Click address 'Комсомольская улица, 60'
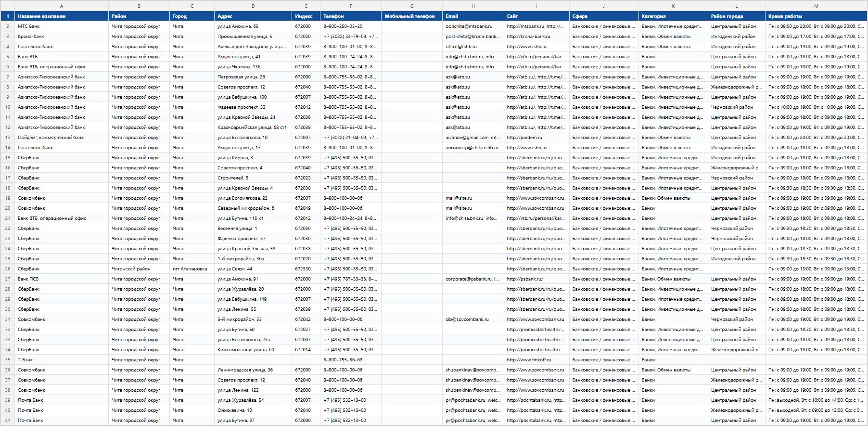 [x=253, y=350]
